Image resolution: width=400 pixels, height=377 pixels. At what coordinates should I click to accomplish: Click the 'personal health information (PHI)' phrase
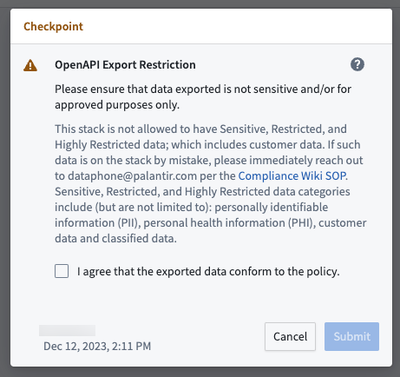click(230, 223)
